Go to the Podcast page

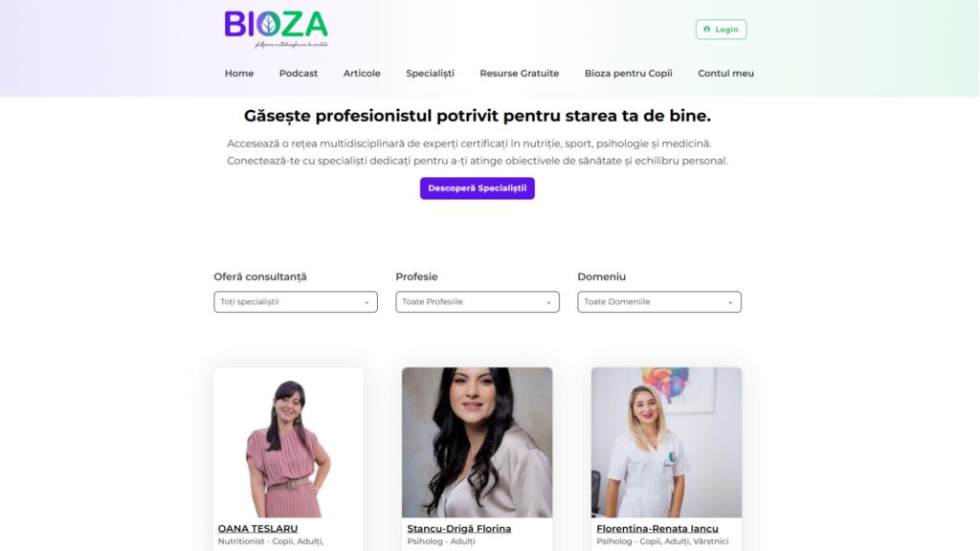tap(299, 73)
